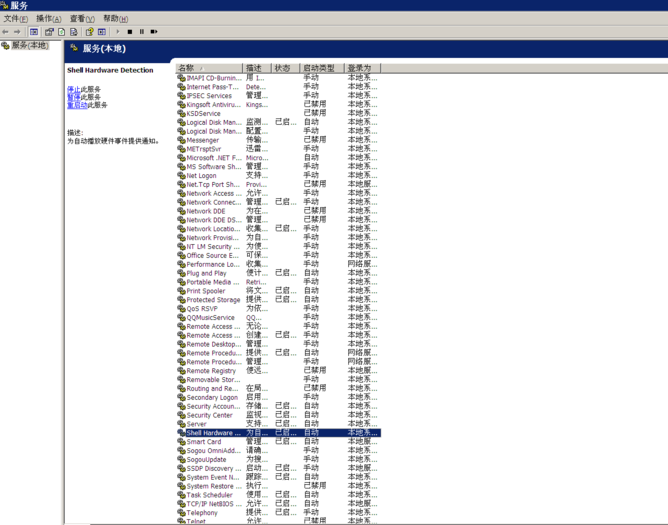The height and width of the screenshot is (525, 668).
Task: Open the Properties toolbar icon
Action: pyautogui.click(x=49, y=32)
